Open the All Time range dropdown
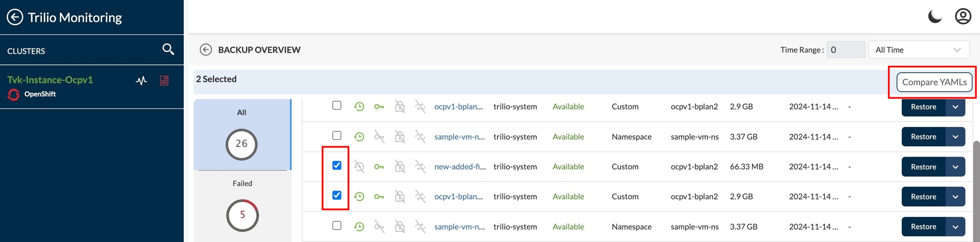 point(918,50)
